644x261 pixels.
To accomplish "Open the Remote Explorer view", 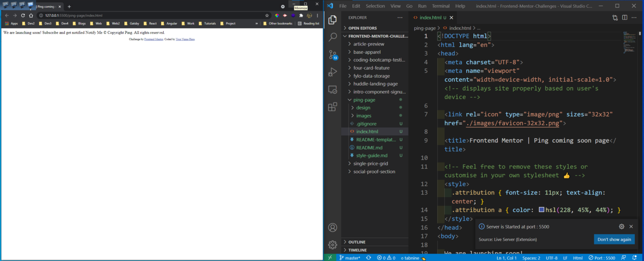I will click(x=333, y=90).
